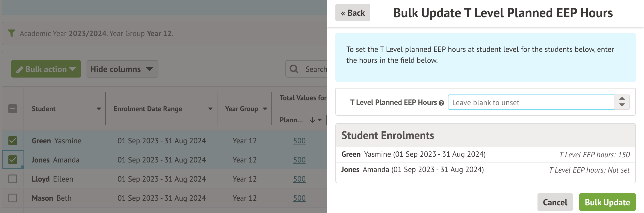Click the Bulk Update button
The height and width of the screenshot is (213, 644).
pyautogui.click(x=607, y=202)
